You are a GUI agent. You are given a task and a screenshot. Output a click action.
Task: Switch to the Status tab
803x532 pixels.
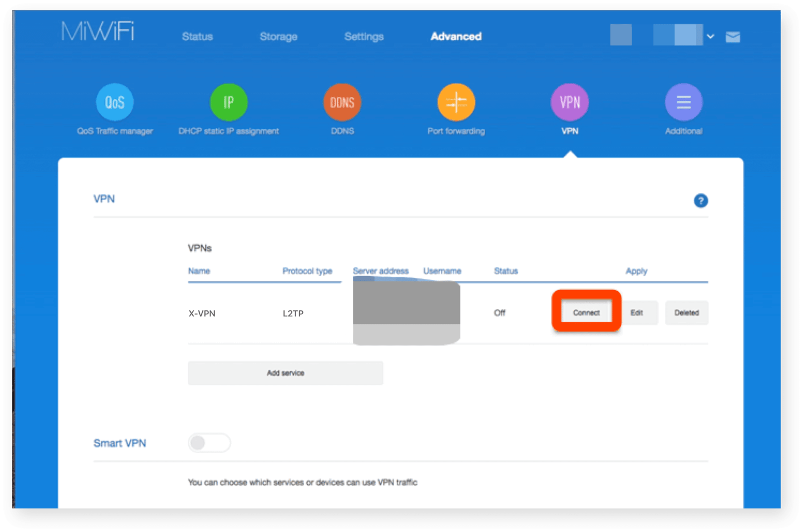[197, 36]
